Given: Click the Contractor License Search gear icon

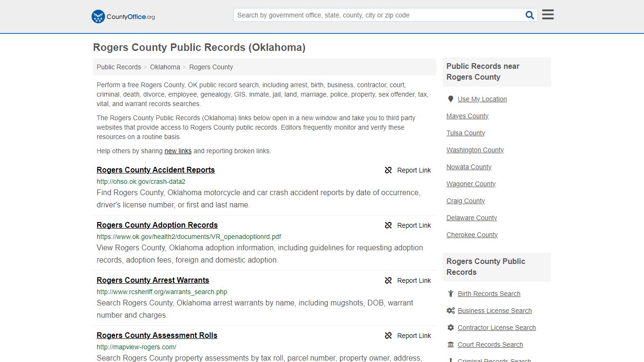Looking at the screenshot, I should [x=451, y=328].
